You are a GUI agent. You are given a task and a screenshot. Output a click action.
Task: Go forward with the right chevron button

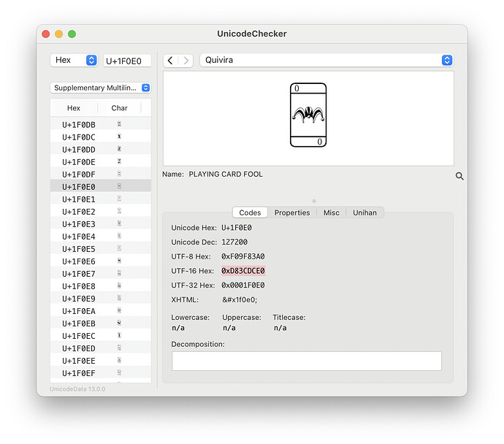[186, 61]
